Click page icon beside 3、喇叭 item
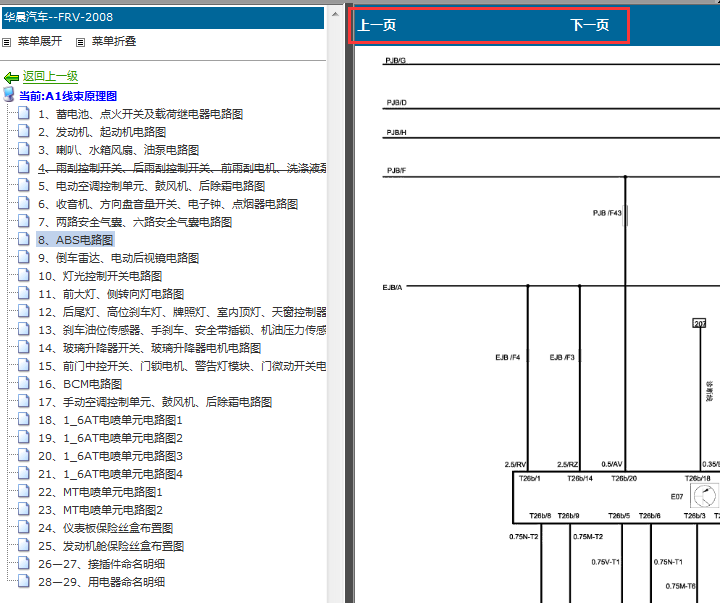The width and height of the screenshot is (720, 603). 24,149
